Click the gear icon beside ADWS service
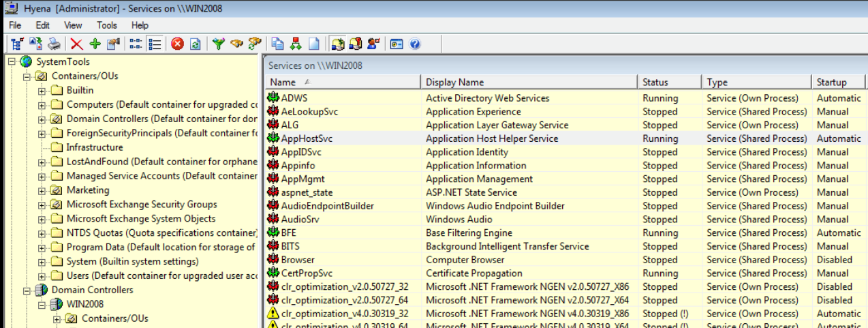This screenshot has height=328, width=868. [273, 98]
